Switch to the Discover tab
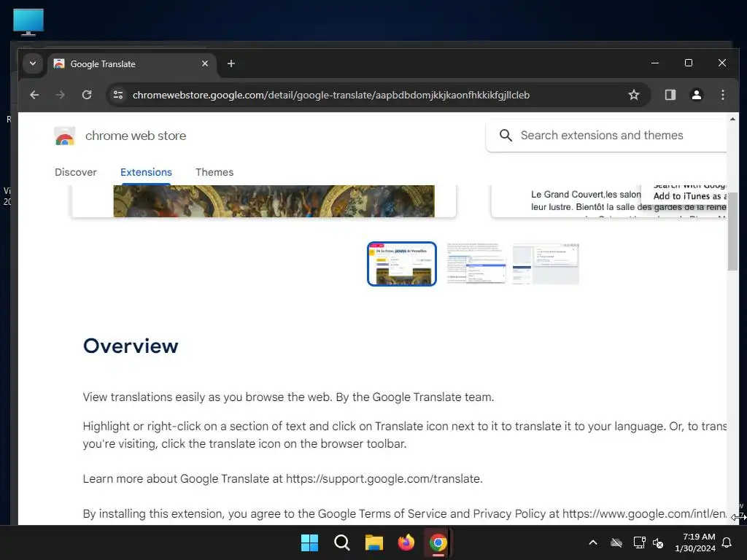This screenshot has height=560, width=747. [76, 172]
